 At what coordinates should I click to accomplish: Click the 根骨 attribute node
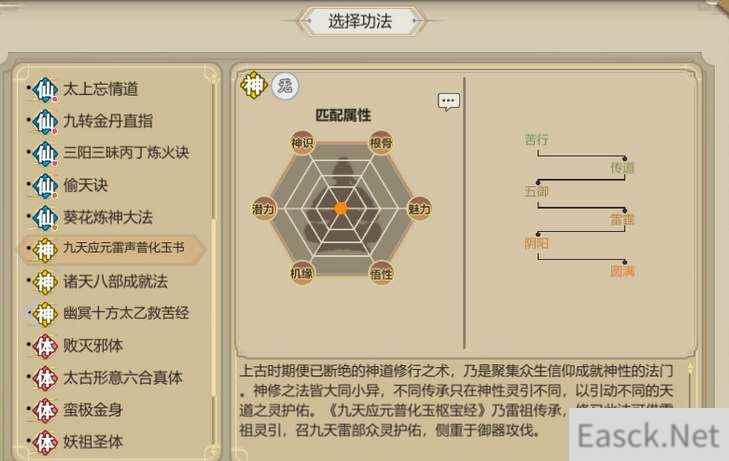point(381,143)
